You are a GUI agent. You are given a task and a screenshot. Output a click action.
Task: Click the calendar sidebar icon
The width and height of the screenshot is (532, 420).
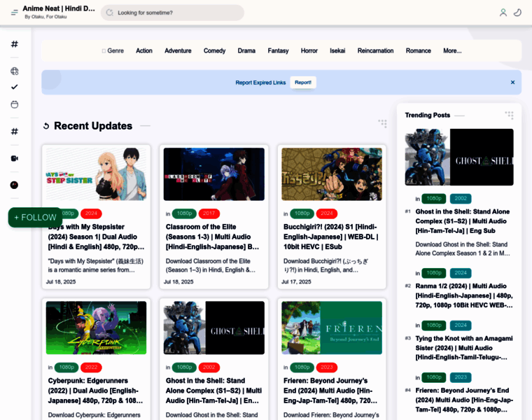tap(14, 104)
